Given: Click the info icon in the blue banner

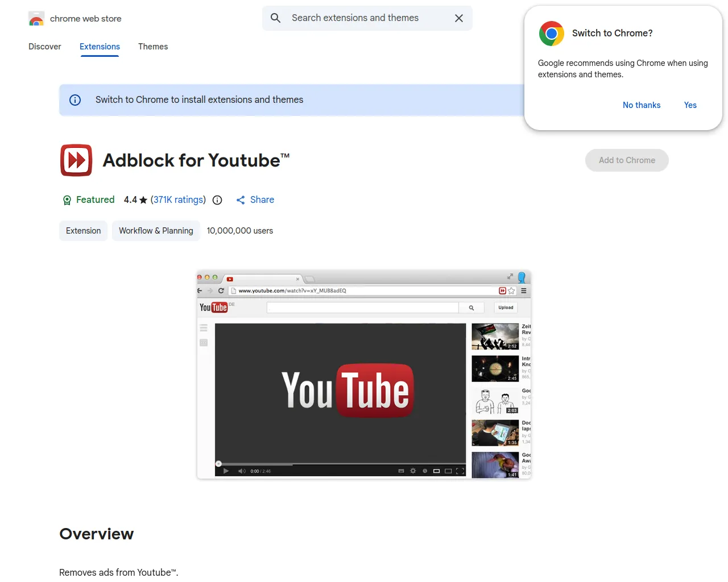Looking at the screenshot, I should (75, 100).
